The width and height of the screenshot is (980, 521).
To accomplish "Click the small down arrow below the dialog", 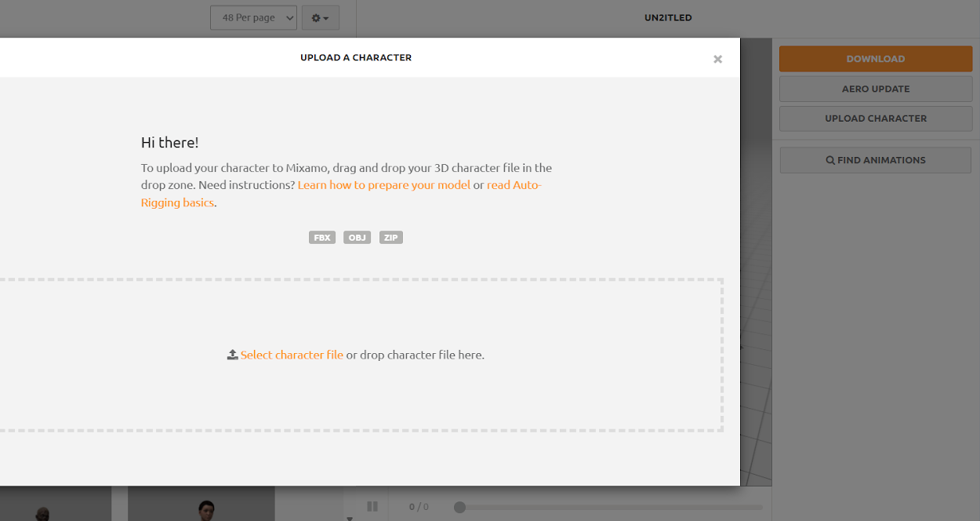I will (x=350, y=518).
